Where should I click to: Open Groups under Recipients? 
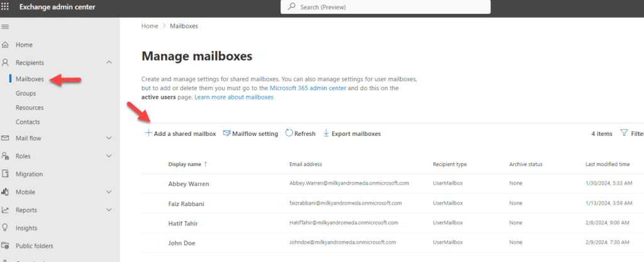click(x=26, y=93)
